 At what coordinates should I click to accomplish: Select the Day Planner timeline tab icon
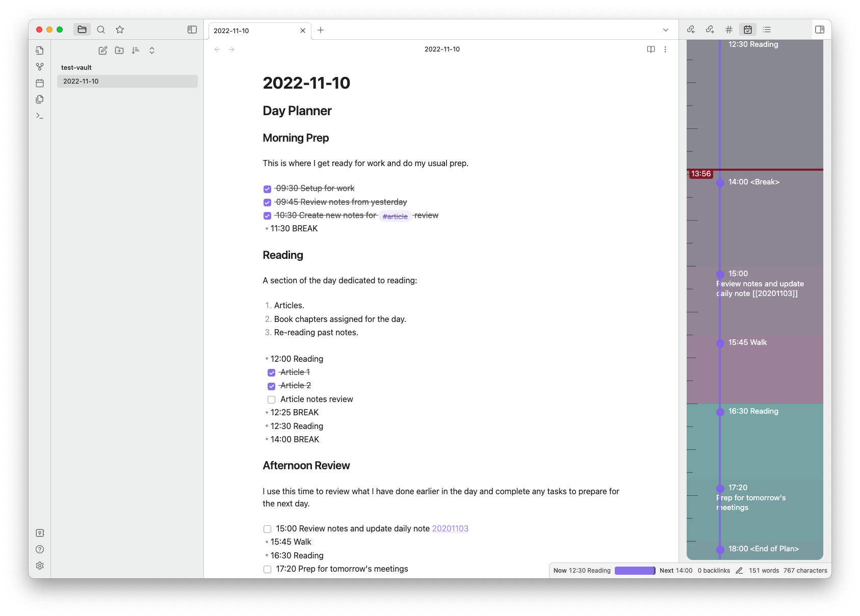coord(748,30)
